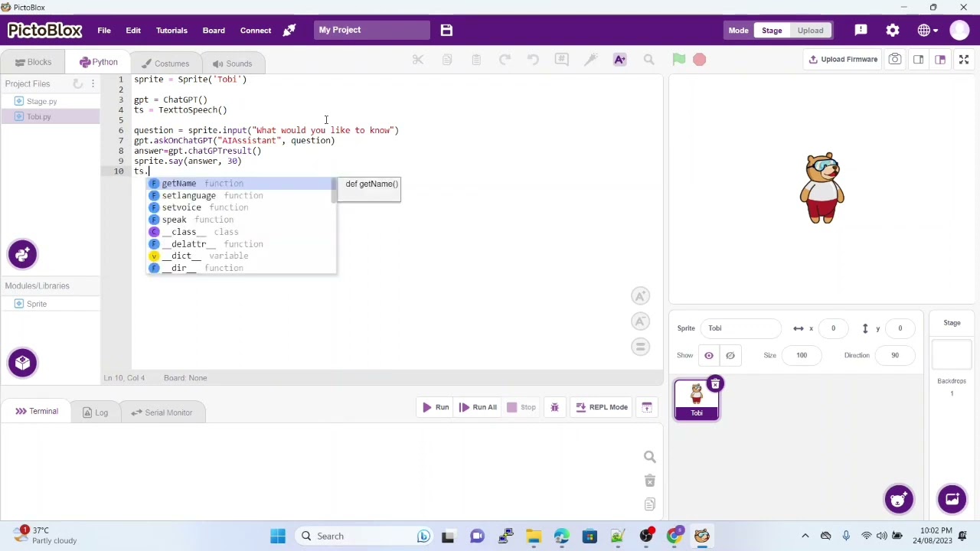Image resolution: width=980 pixels, height=551 pixels.
Task: Delete the Tobi sprite with trash badge
Action: (x=715, y=384)
